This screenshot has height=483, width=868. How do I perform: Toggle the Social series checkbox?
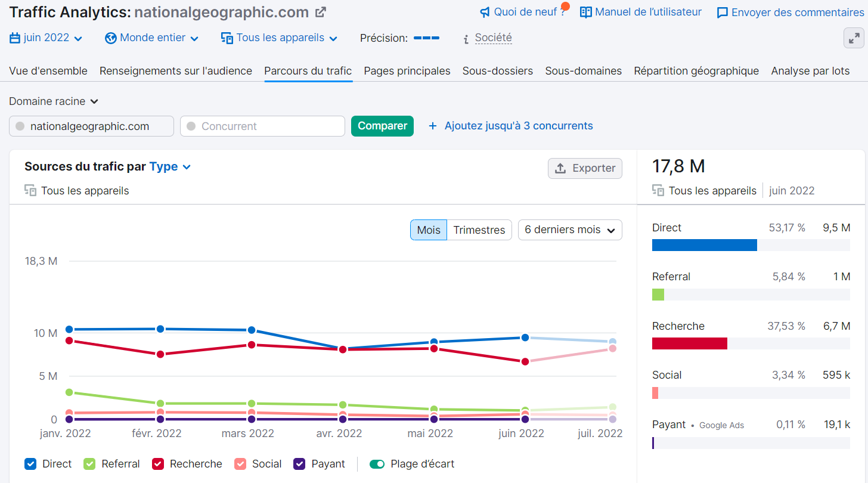click(240, 464)
